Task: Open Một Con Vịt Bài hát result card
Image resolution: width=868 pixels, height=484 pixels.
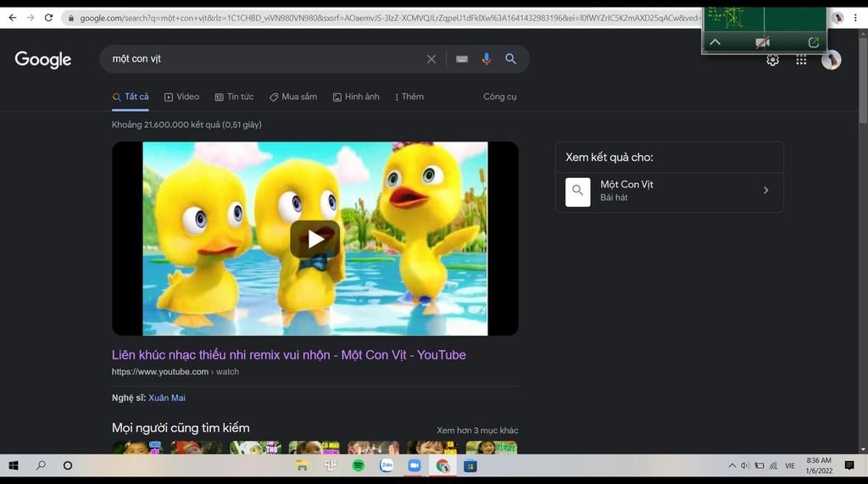Action: coord(670,191)
